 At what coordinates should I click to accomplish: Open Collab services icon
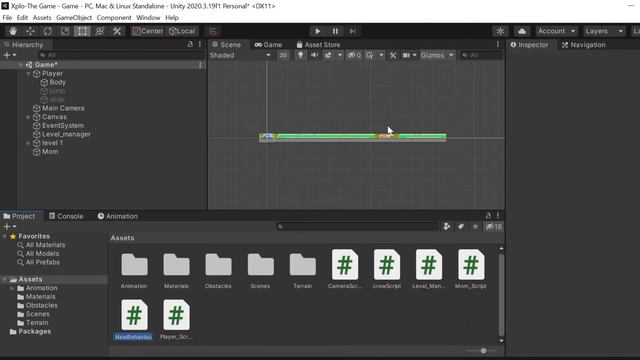500,31
